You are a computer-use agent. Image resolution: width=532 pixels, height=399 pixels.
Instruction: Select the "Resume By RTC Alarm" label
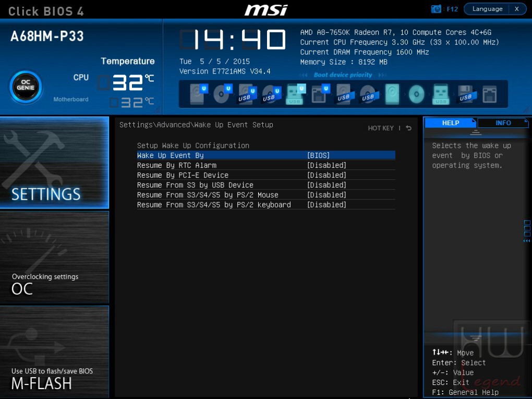pos(177,165)
